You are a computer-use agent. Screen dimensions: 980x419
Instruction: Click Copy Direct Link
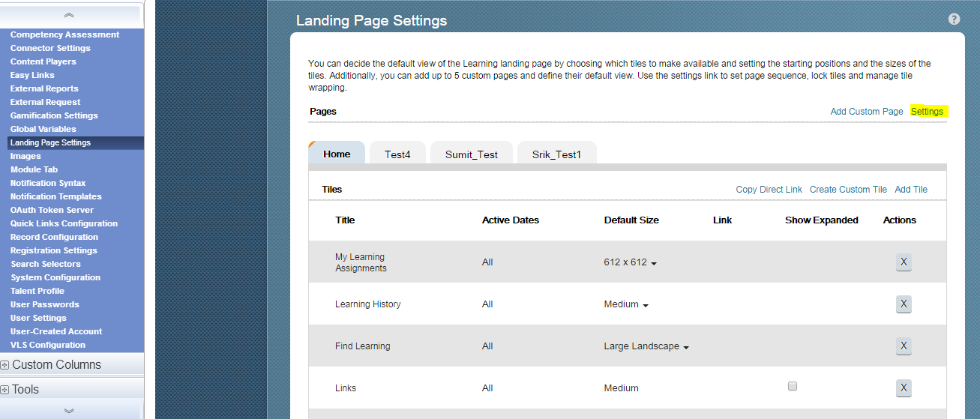point(769,190)
